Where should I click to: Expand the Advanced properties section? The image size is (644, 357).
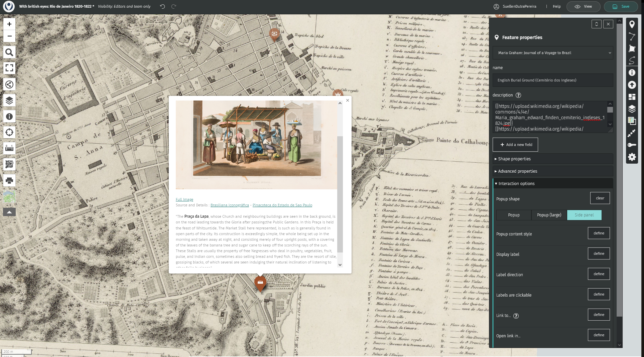[x=517, y=171]
